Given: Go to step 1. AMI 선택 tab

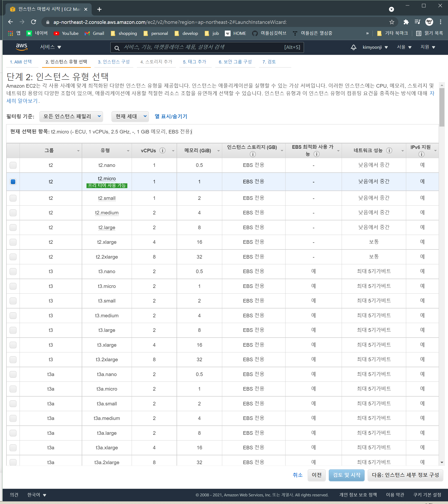Looking at the screenshot, I should pyautogui.click(x=21, y=62).
